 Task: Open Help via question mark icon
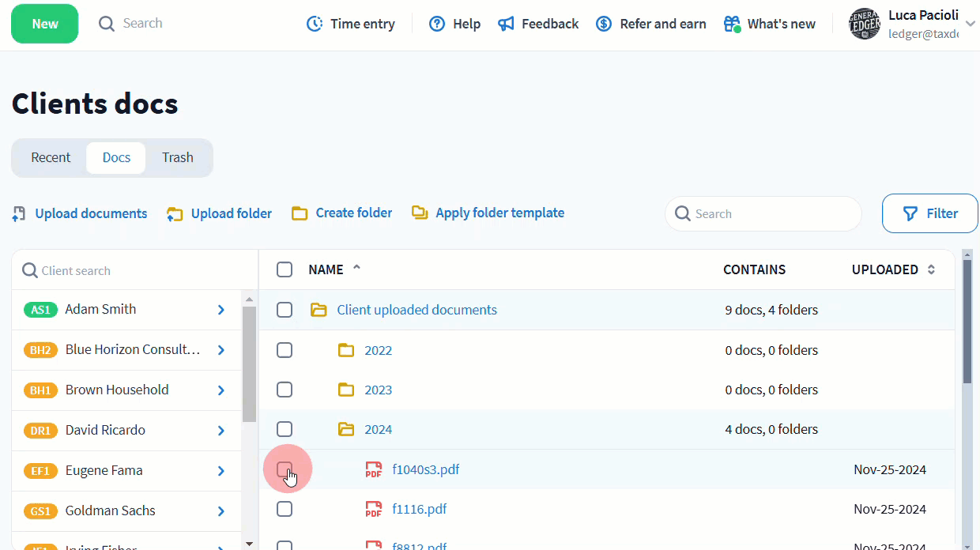click(x=437, y=24)
